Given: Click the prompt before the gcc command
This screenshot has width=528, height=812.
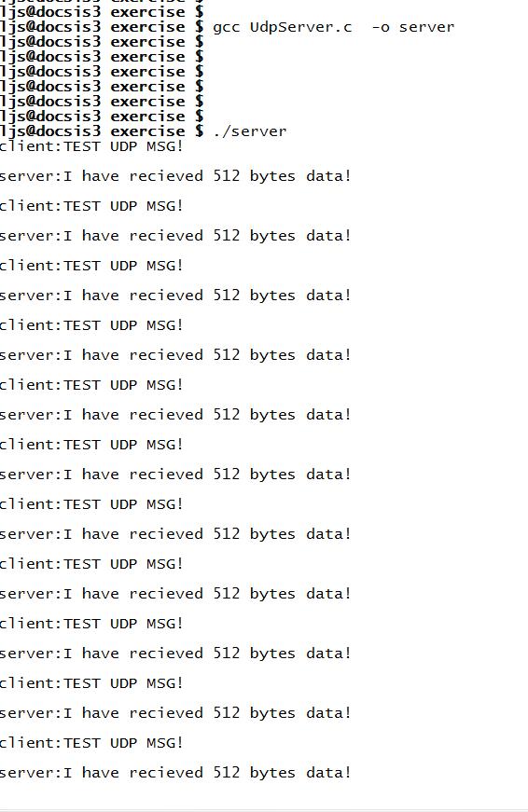Looking at the screenshot, I should 102,27.
